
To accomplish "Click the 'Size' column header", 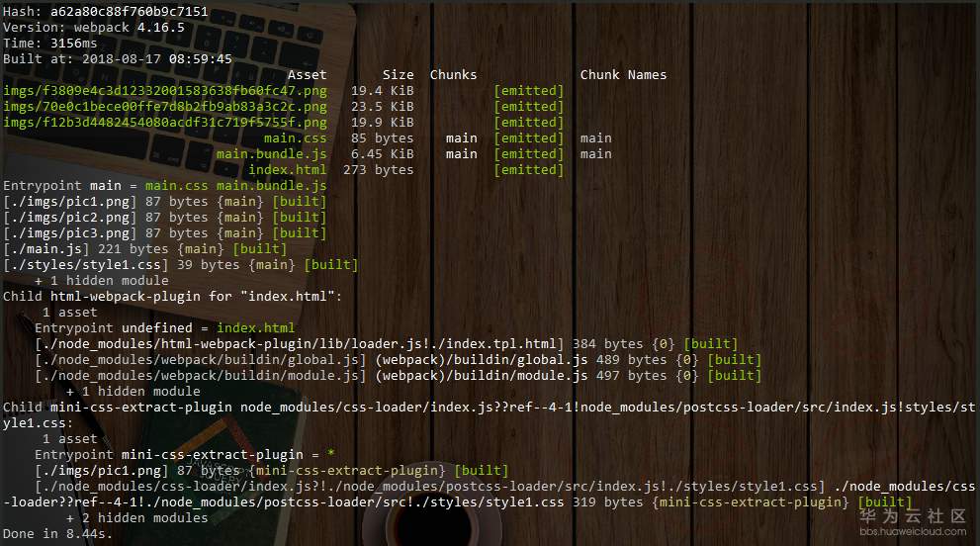I will coord(399,75).
